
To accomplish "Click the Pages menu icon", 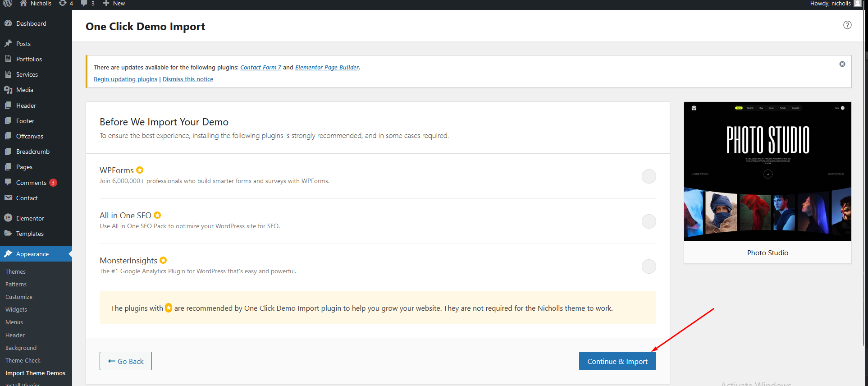I will click(8, 166).
